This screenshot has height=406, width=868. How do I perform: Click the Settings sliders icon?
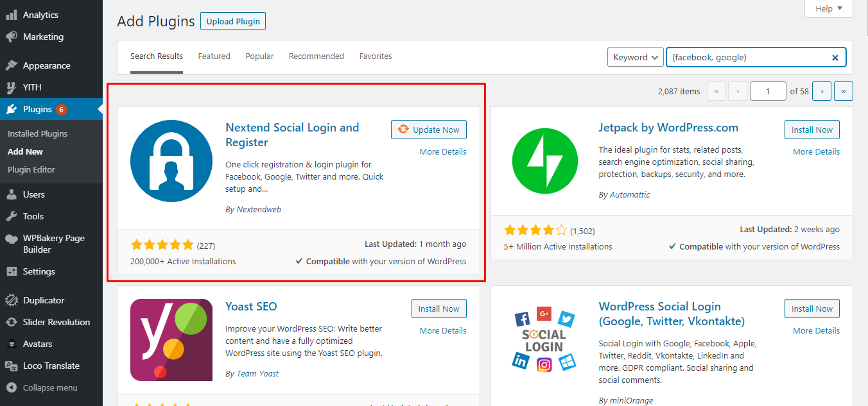pos(12,271)
